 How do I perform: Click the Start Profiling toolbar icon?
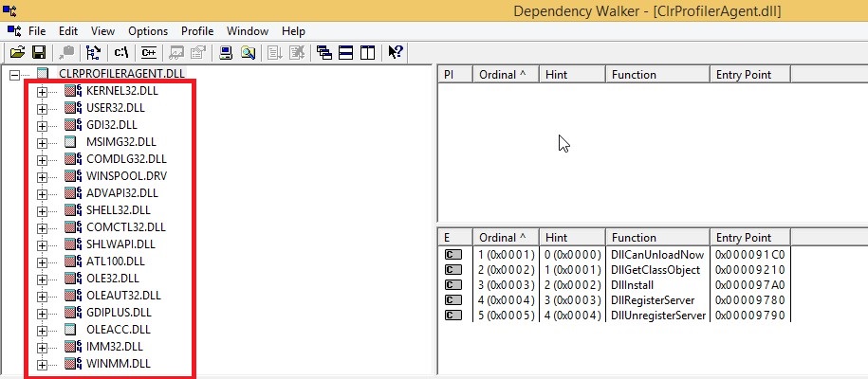click(275, 52)
